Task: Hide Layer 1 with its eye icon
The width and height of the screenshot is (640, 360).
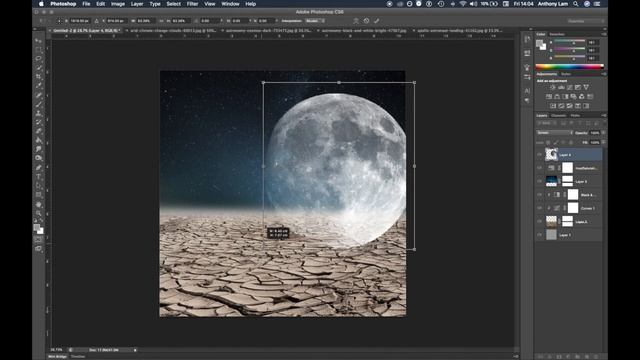Action: 540,235
